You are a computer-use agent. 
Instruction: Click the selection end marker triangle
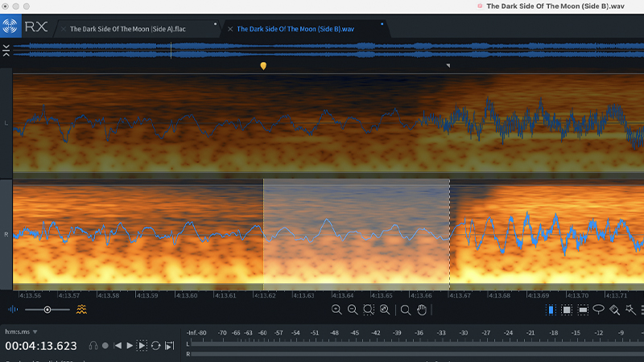pyautogui.click(x=448, y=65)
